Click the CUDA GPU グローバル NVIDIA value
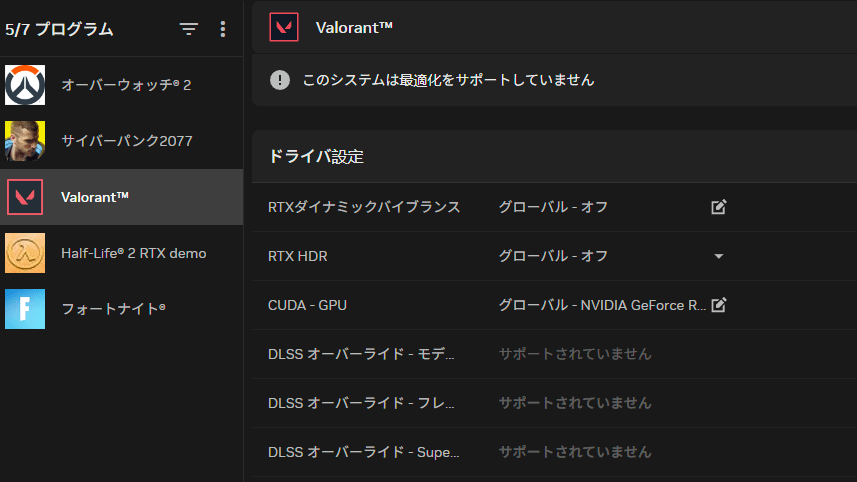The width and height of the screenshot is (857, 482). pyautogui.click(x=602, y=305)
